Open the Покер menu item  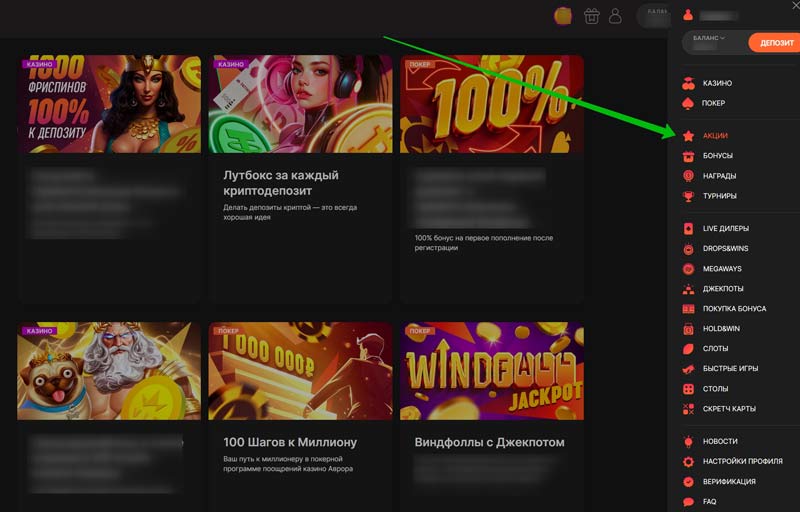713,103
